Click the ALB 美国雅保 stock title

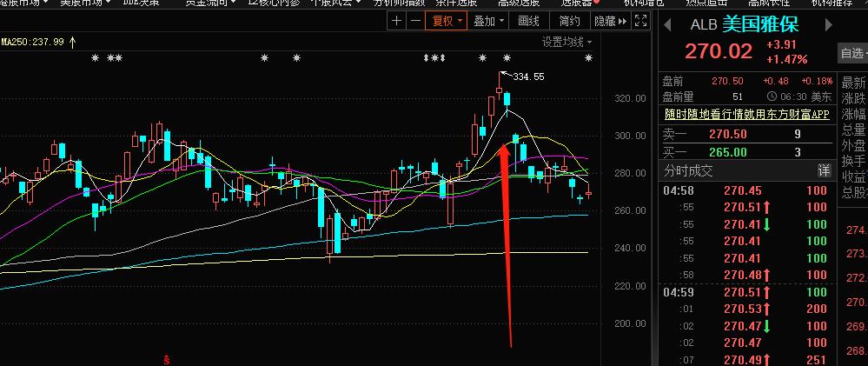click(745, 24)
